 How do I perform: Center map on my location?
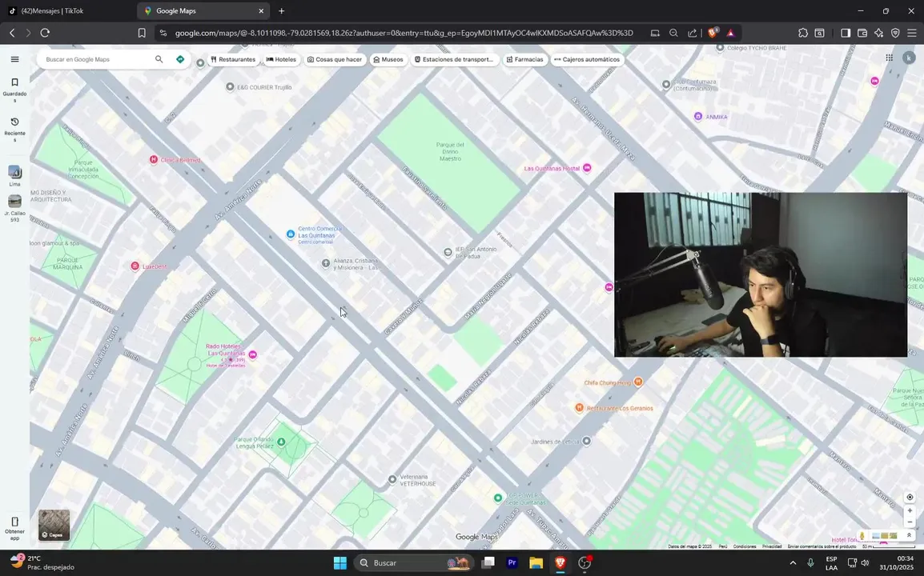click(910, 497)
